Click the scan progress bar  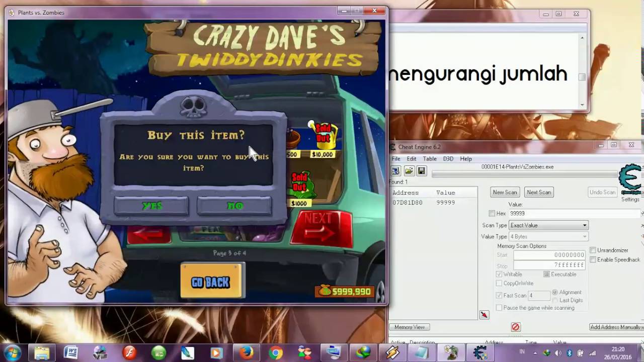coord(524,174)
